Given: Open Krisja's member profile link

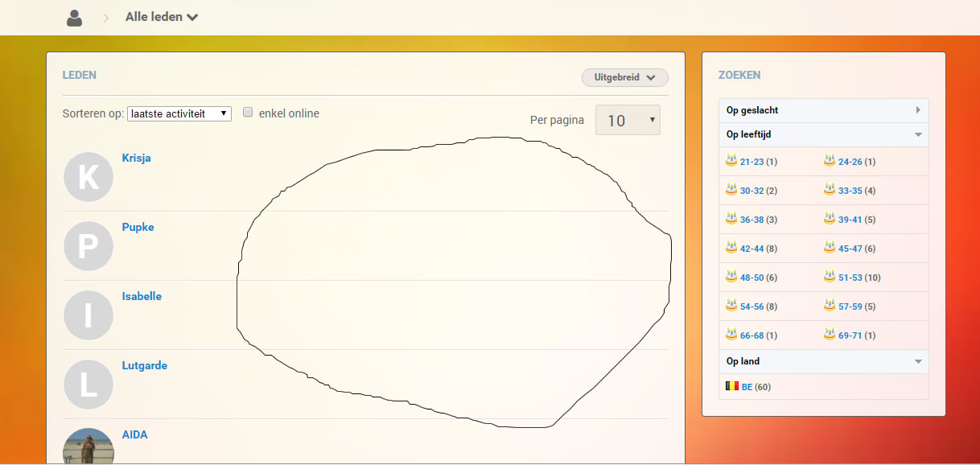Looking at the screenshot, I should coord(136,158).
